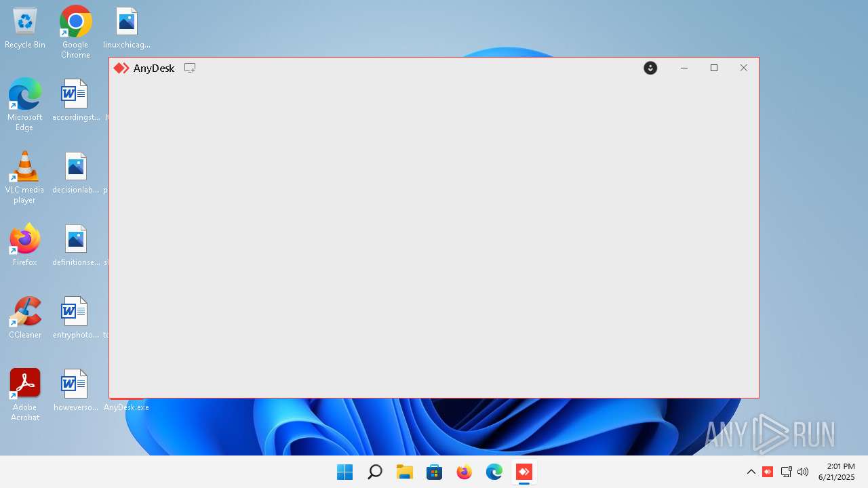Screen dimensions: 868x488
Task: Select the entryphoto Word document
Action: [76, 319]
